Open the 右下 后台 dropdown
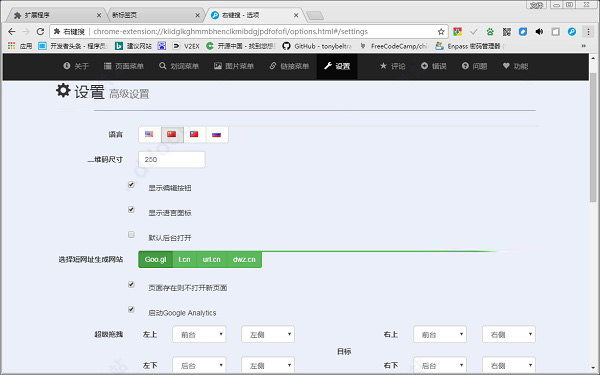The image size is (600, 375). (440, 365)
